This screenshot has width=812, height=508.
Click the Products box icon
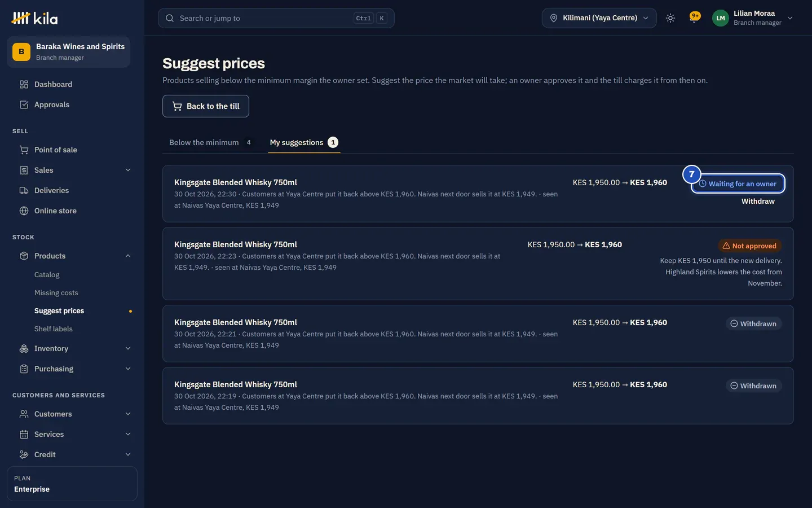coord(24,256)
